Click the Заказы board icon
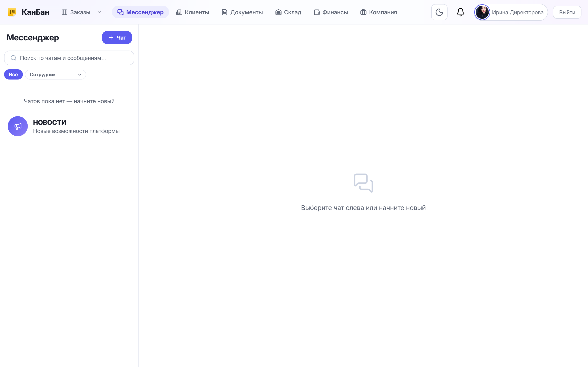The height and width of the screenshot is (367, 588). click(x=64, y=12)
